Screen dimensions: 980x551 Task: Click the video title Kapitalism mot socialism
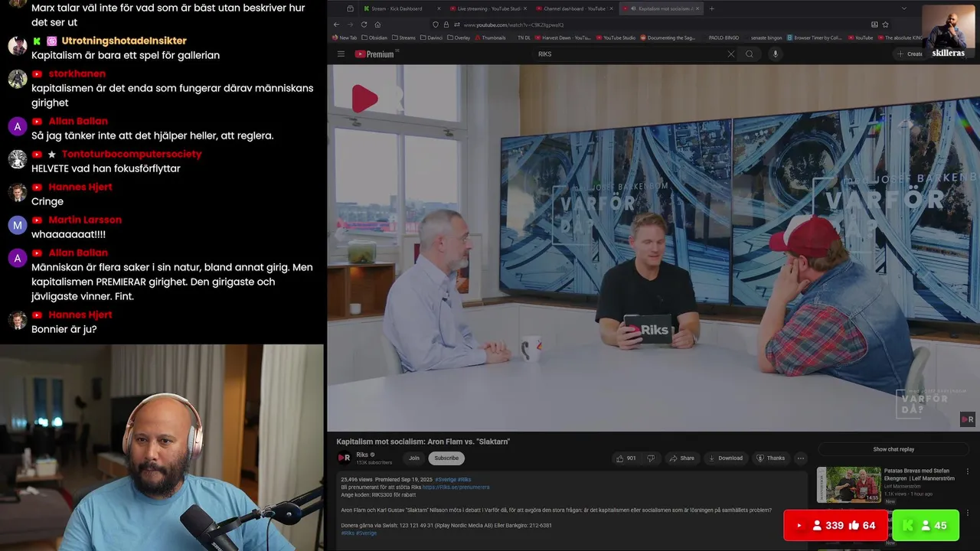click(x=423, y=442)
